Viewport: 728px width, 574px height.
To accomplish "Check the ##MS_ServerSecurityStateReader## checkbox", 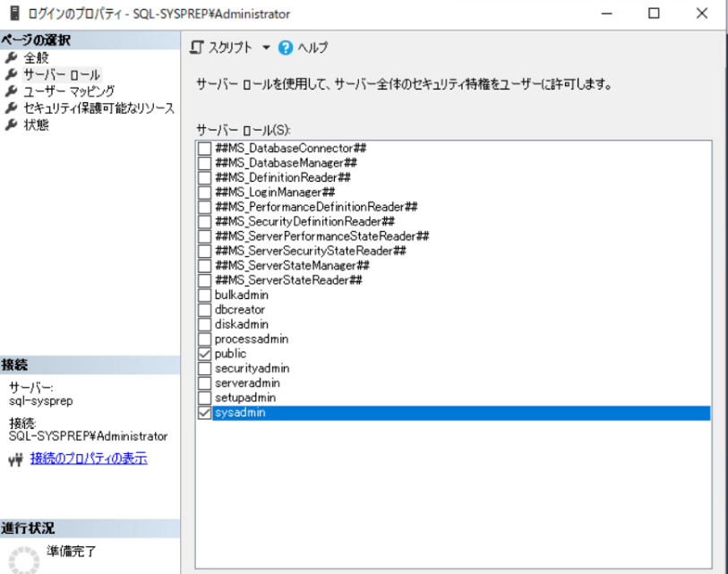I will click(x=204, y=251).
